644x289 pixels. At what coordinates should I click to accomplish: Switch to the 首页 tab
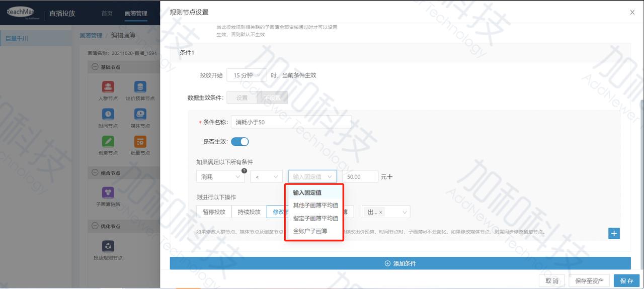point(107,14)
